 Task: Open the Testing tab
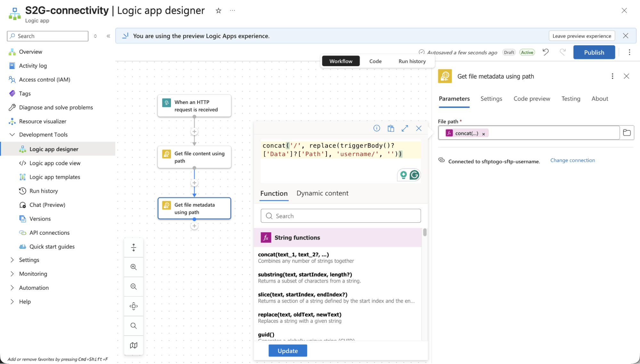(x=571, y=99)
